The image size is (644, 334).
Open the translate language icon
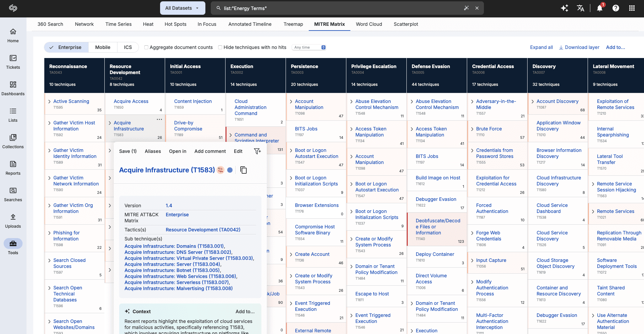[581, 8]
